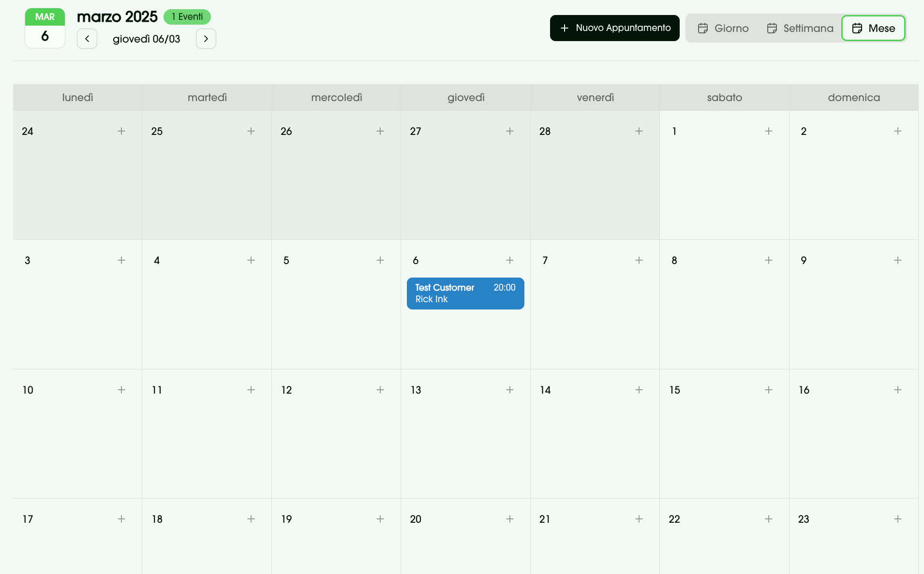Add appointment on day 5 plus icon
Screen dimensions: 924x574
click(x=380, y=260)
